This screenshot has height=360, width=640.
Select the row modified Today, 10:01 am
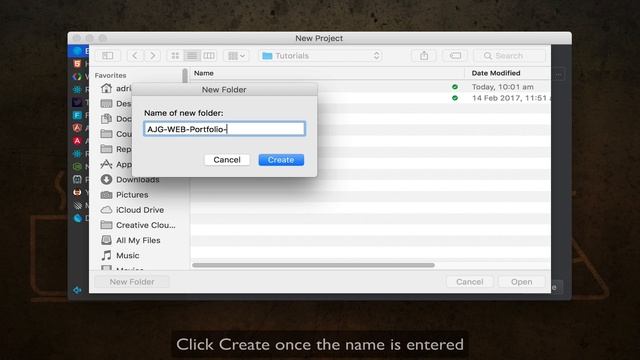point(370,87)
